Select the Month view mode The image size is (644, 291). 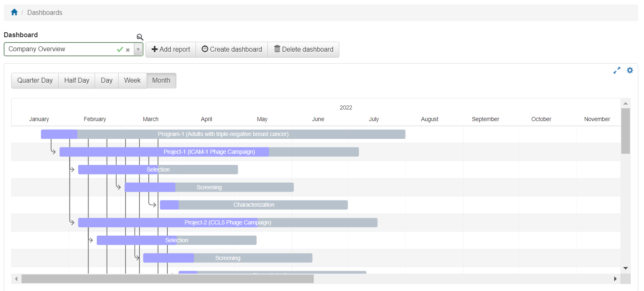(x=161, y=81)
